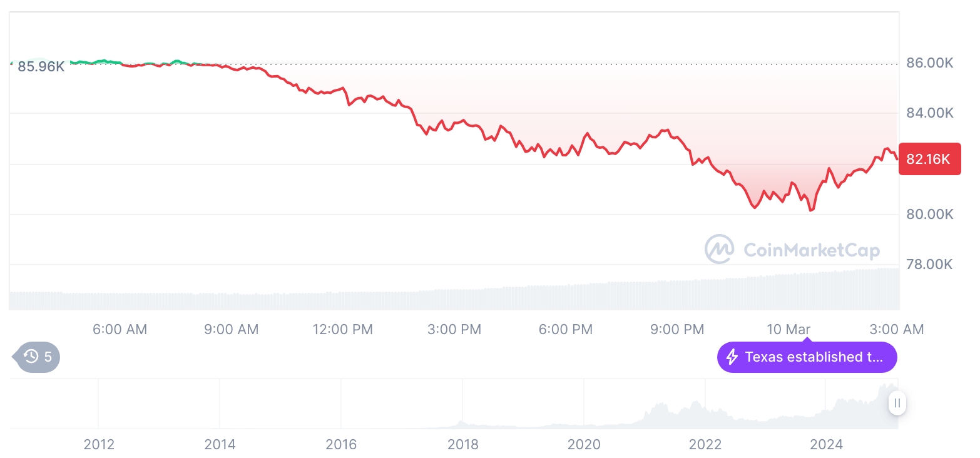Click the history clock icon badge
The image size is (980, 458).
pos(31,357)
